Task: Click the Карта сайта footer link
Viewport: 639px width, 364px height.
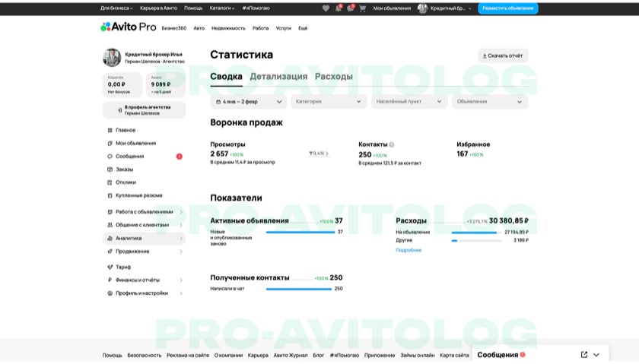Action: tap(454, 356)
